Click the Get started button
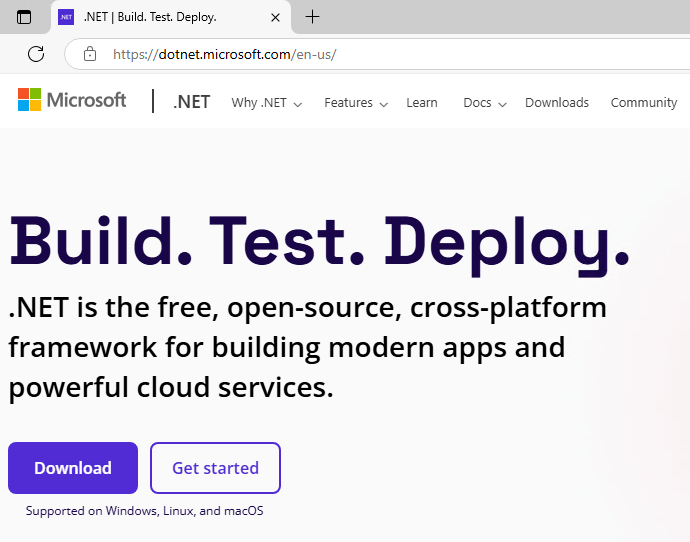 pos(215,468)
